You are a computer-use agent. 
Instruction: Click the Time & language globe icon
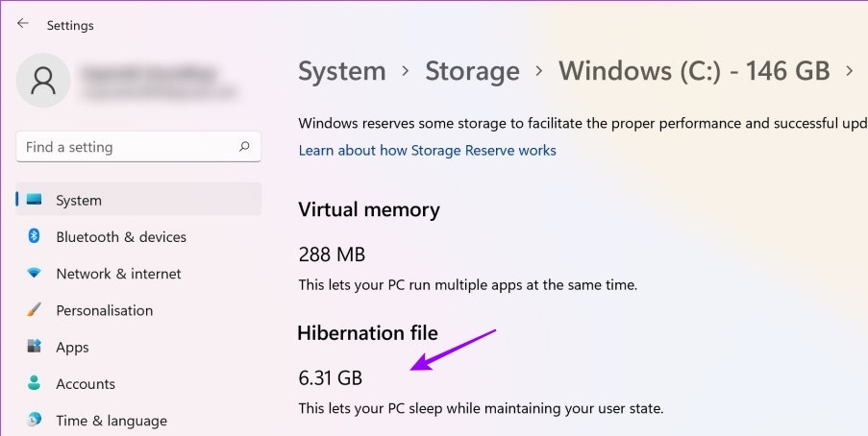(x=35, y=420)
